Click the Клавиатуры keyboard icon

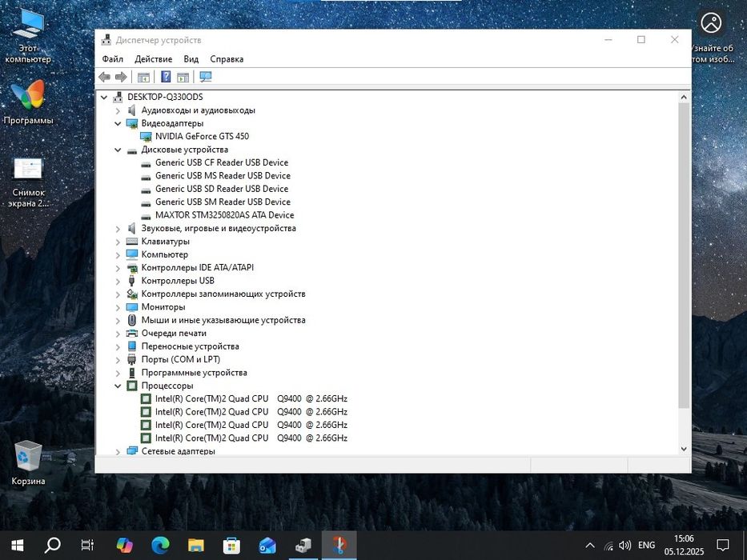[132, 242]
